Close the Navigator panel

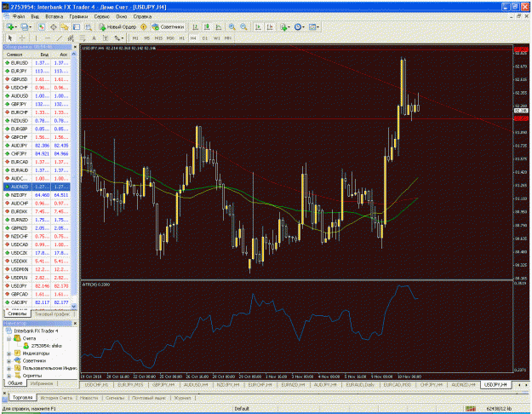coord(75,324)
